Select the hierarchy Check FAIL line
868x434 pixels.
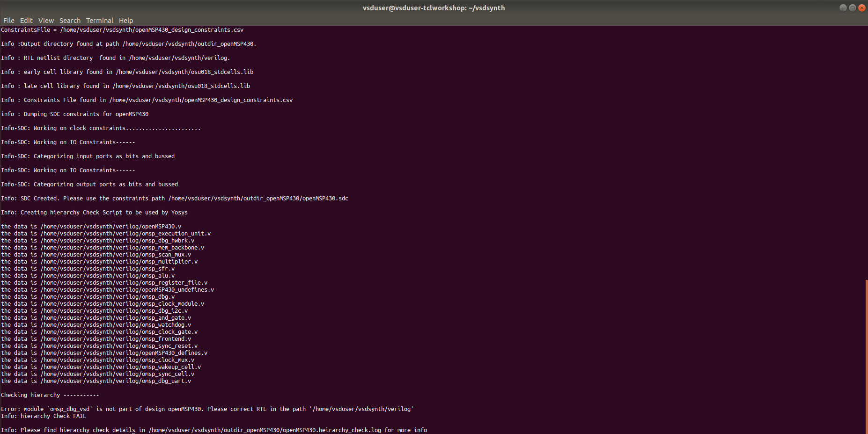click(43, 416)
